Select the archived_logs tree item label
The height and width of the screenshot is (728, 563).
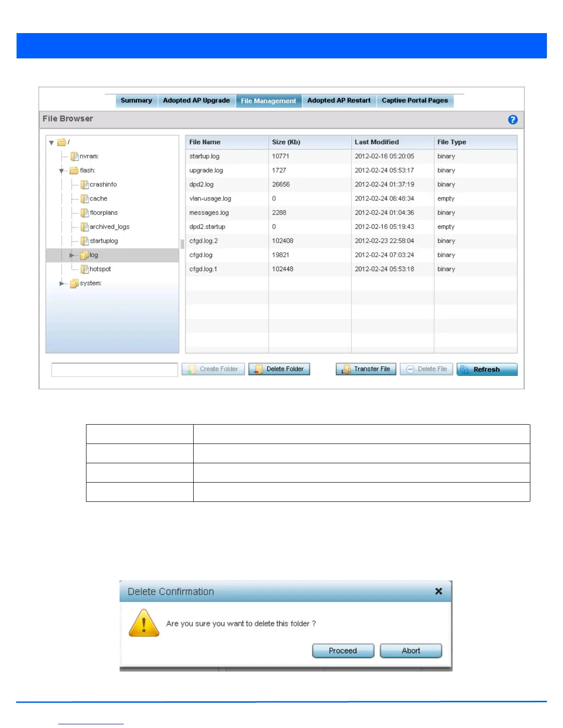109,227
